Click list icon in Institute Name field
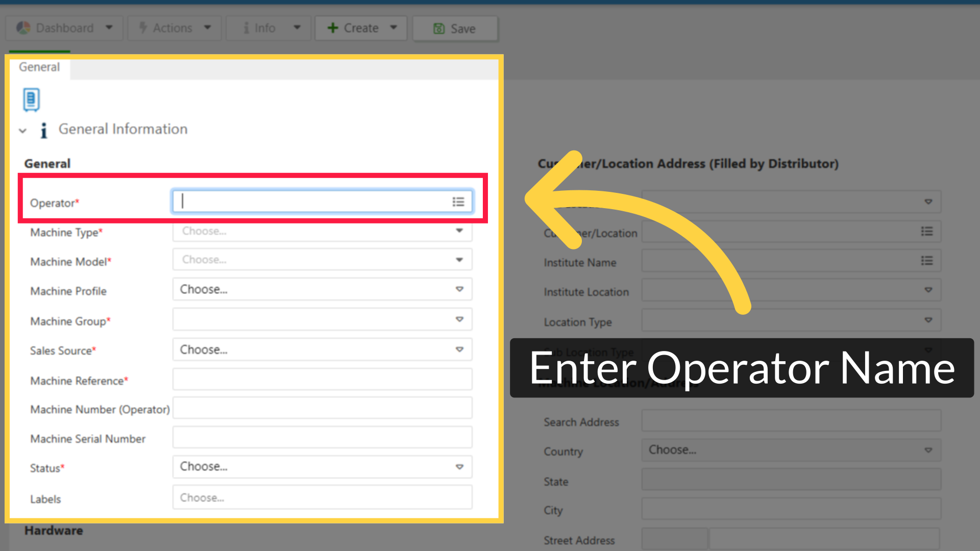This screenshot has height=551, width=980. (926, 261)
